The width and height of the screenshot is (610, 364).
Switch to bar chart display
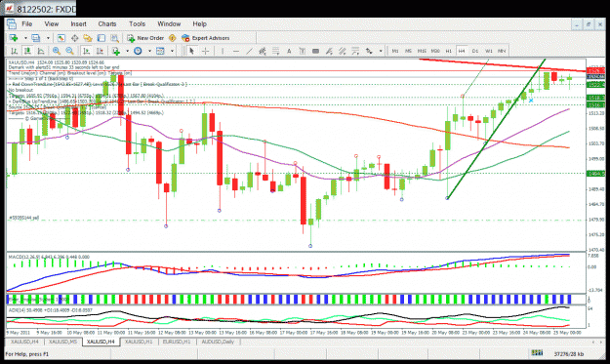pos(14,51)
